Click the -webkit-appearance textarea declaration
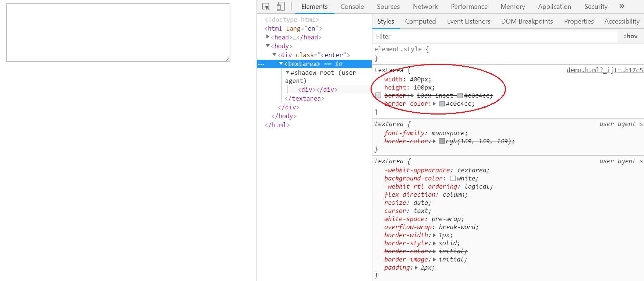The height and width of the screenshot is (281, 644). point(437,170)
